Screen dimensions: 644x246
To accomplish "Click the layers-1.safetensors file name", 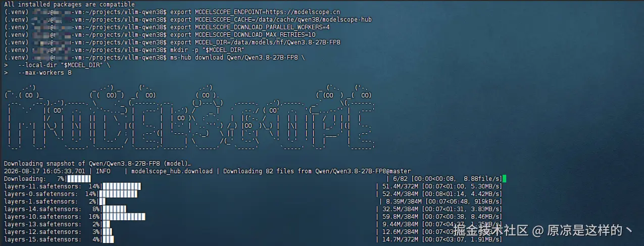I will tap(40, 202).
